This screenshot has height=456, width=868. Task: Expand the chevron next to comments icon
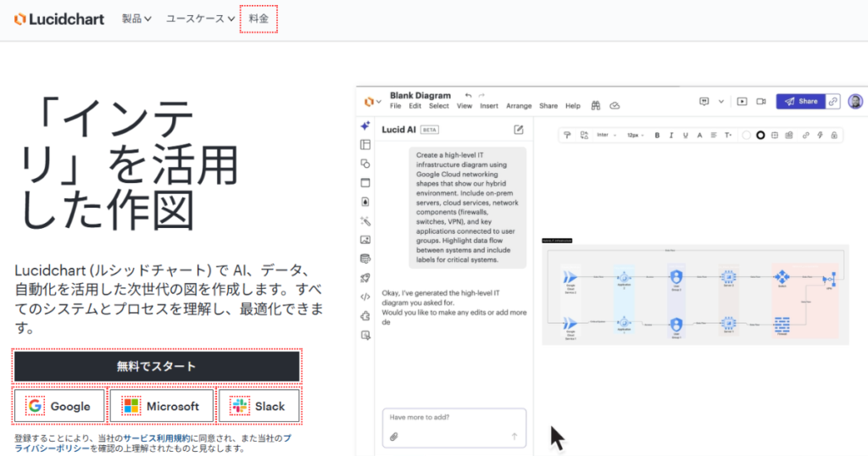click(721, 101)
